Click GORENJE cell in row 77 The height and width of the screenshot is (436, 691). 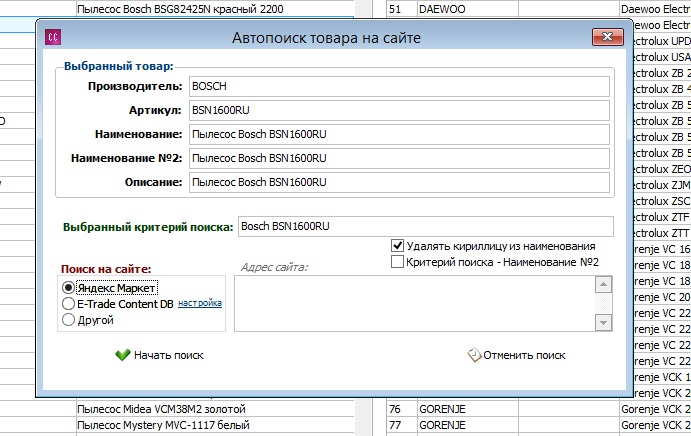pos(468,425)
